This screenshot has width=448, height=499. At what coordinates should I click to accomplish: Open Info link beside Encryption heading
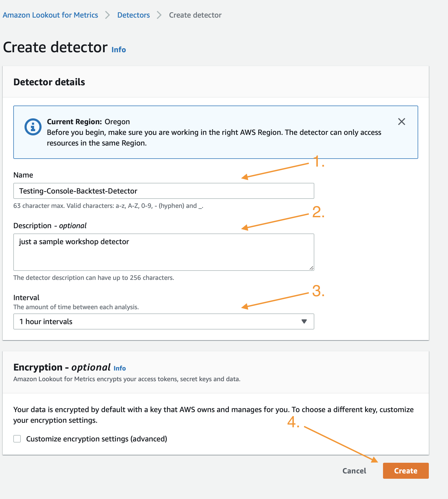click(x=120, y=368)
